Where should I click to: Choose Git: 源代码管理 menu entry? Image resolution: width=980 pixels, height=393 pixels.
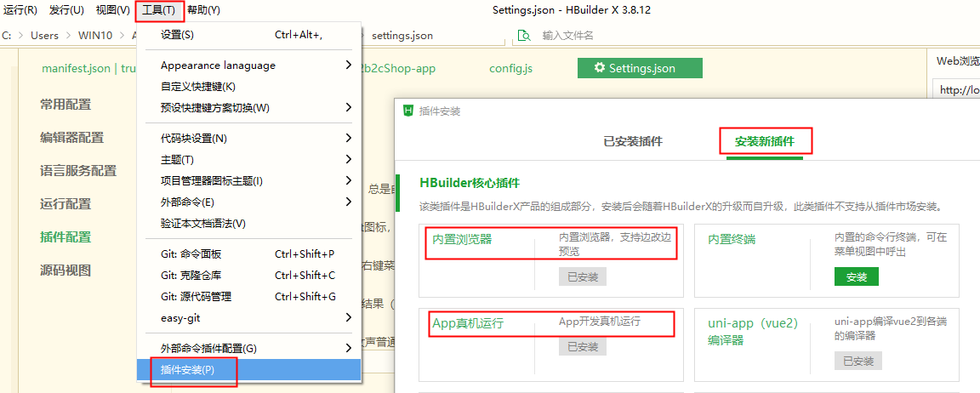[248, 296]
